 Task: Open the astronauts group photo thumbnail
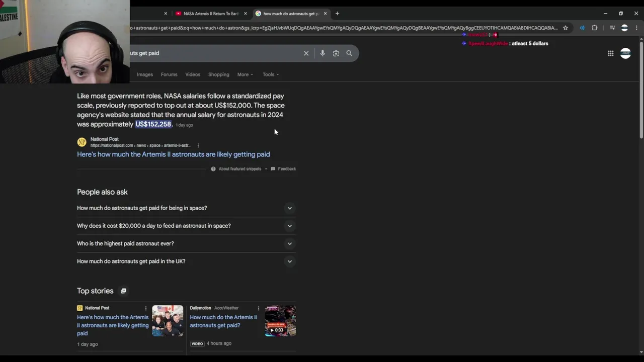click(x=168, y=321)
